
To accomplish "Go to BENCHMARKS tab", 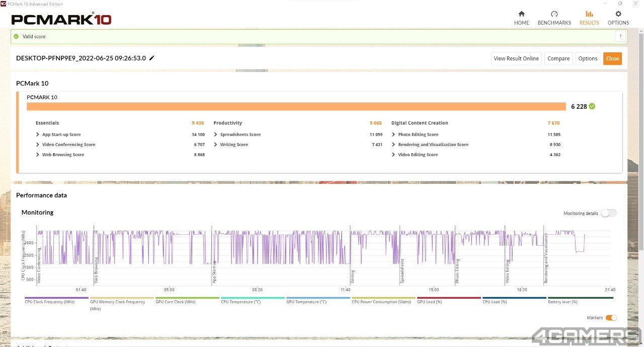I will [554, 18].
